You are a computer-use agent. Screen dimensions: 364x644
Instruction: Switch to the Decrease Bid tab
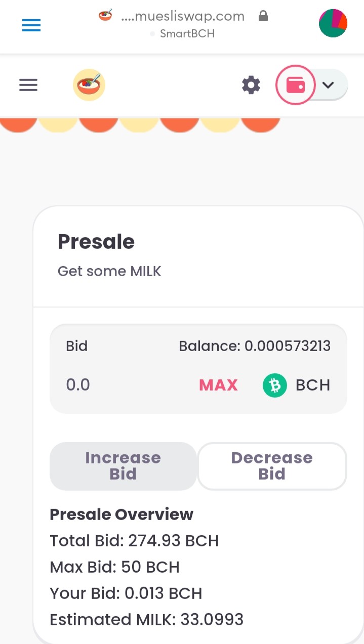(272, 466)
